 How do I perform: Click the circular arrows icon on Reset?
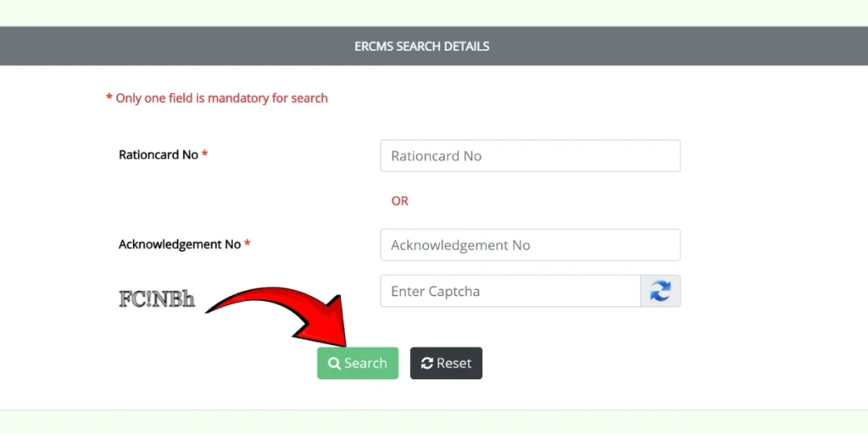[427, 363]
